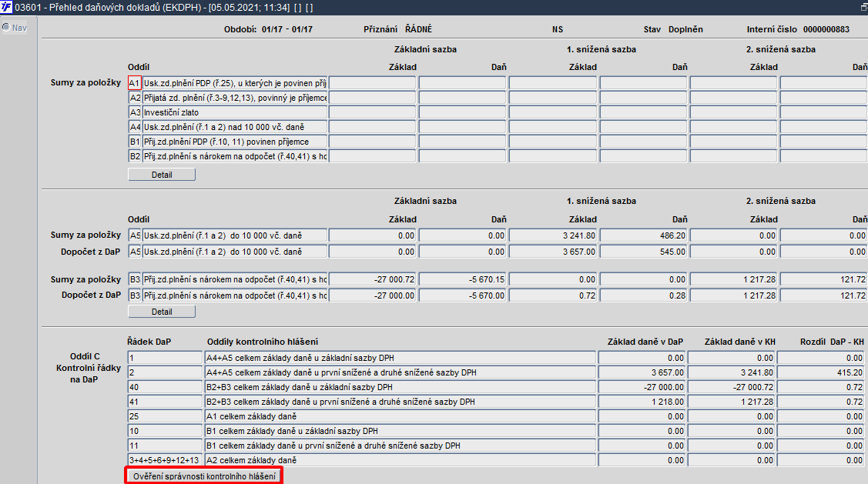Click Základ daně v KH value 3 241.80
Viewport: 868px width, 484px height.
(x=731, y=372)
